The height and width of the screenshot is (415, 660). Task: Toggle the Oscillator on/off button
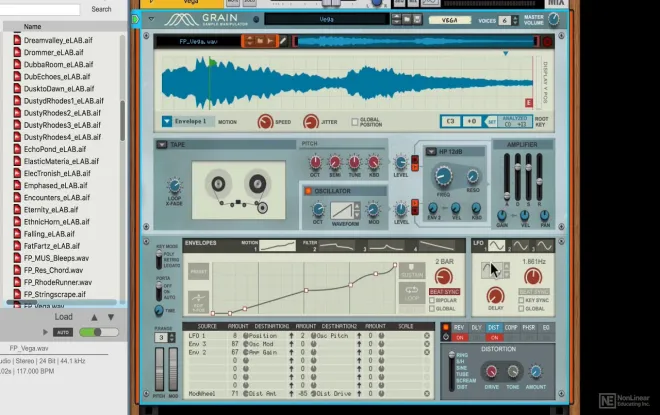coord(308,191)
